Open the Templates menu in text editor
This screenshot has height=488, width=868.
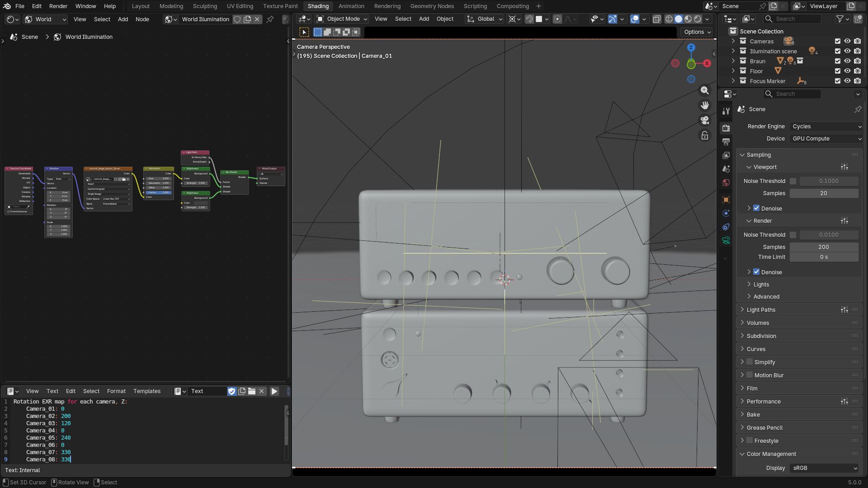pyautogui.click(x=146, y=391)
